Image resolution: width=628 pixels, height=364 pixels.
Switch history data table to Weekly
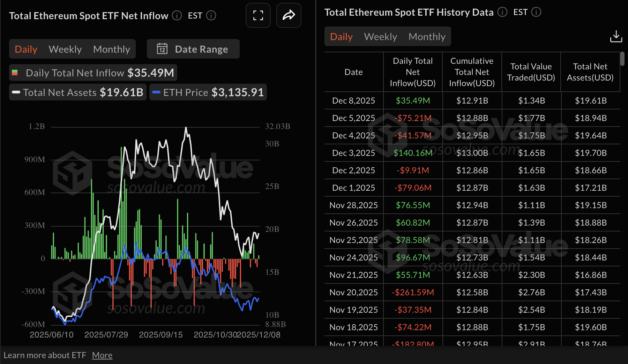point(380,36)
